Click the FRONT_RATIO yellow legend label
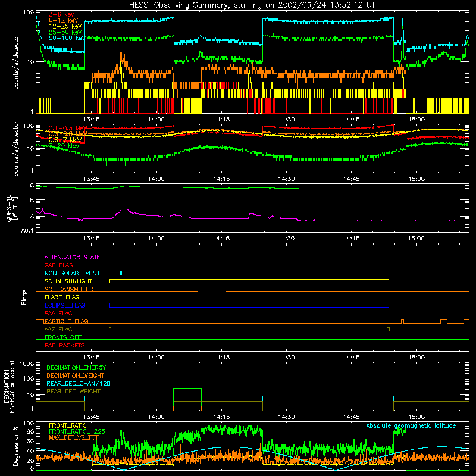Image resolution: width=476 pixels, height=476 pixels. [x=68, y=425]
